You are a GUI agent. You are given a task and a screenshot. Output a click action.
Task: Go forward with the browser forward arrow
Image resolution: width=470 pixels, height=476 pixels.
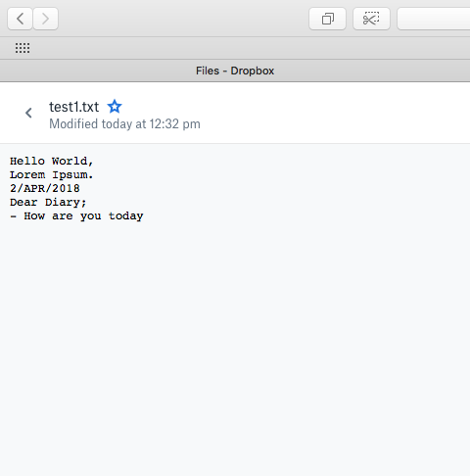click(46, 19)
